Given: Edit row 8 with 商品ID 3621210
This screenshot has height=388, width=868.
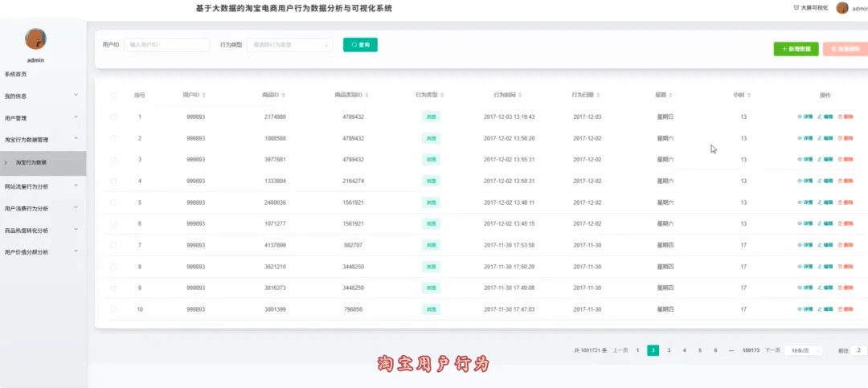Looking at the screenshot, I should 825,267.
